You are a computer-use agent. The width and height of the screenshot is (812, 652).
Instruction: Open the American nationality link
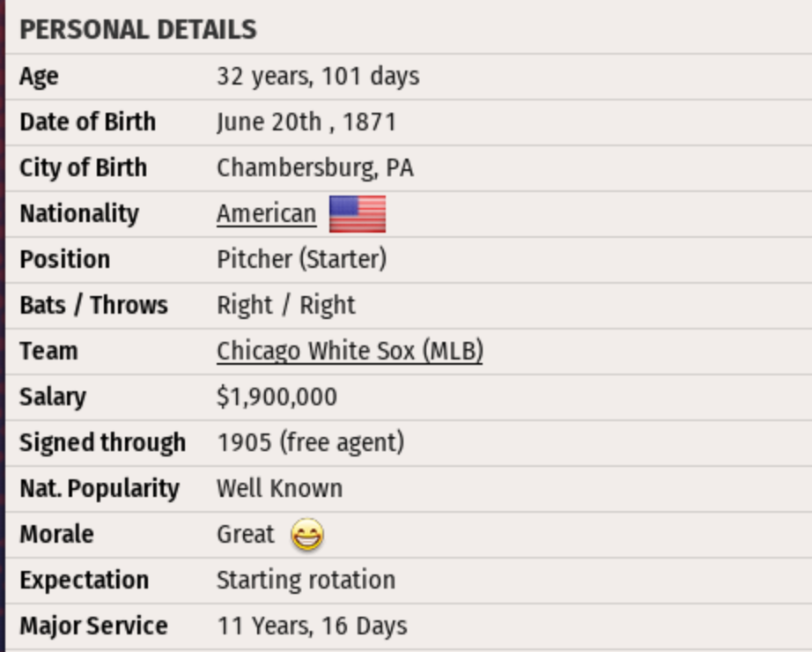point(266,214)
